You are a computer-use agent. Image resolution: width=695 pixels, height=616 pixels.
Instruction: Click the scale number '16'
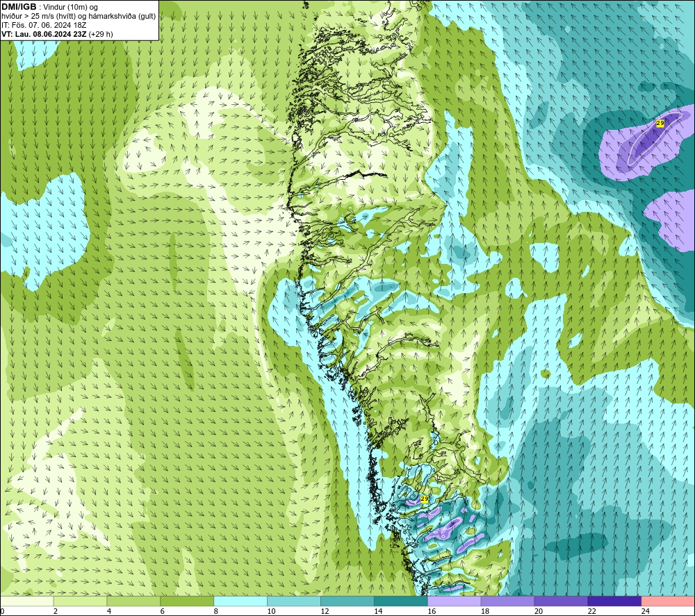(432, 611)
